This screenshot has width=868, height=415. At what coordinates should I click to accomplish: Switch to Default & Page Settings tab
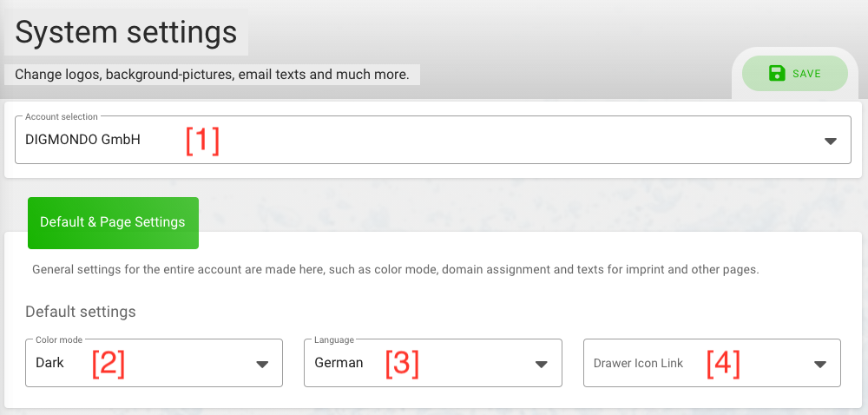[x=113, y=222]
